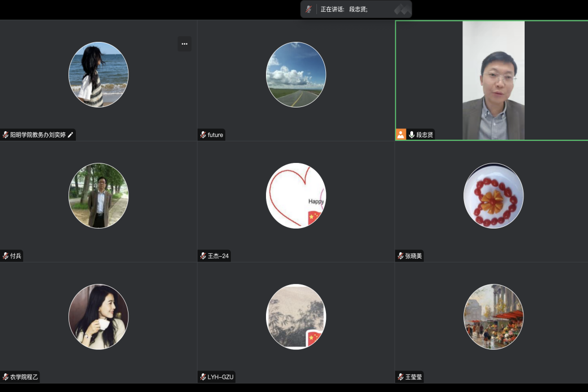Click the muted mic icon beside 王莹莹
Screen dimensions: 588x392
401,377
